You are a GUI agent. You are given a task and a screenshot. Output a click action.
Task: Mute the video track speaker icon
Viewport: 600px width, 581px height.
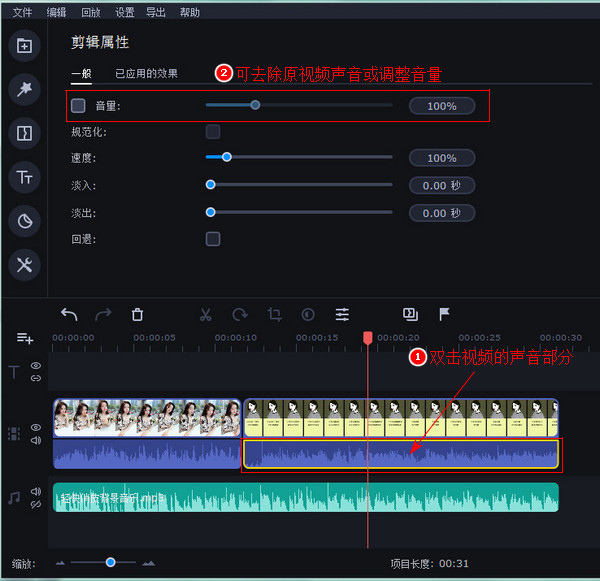pos(36,441)
